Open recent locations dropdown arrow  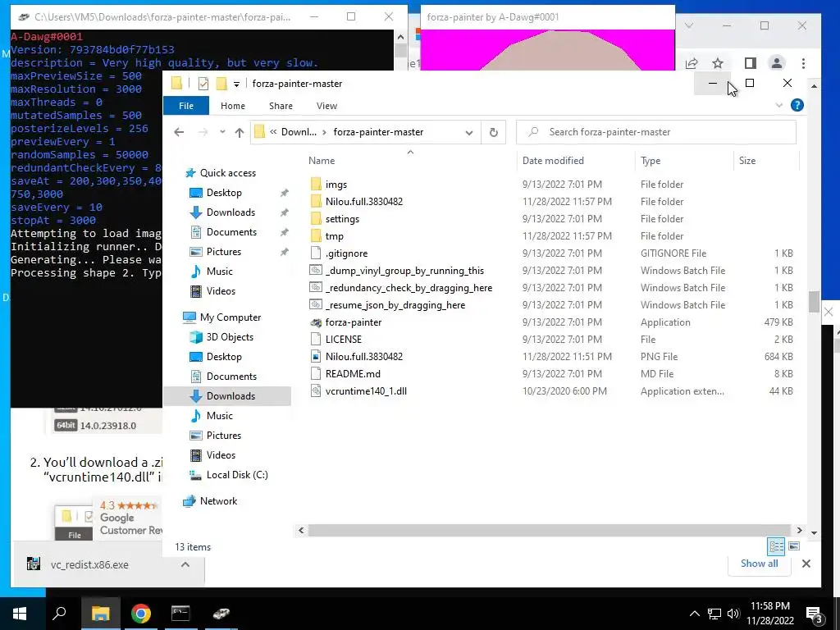point(222,132)
